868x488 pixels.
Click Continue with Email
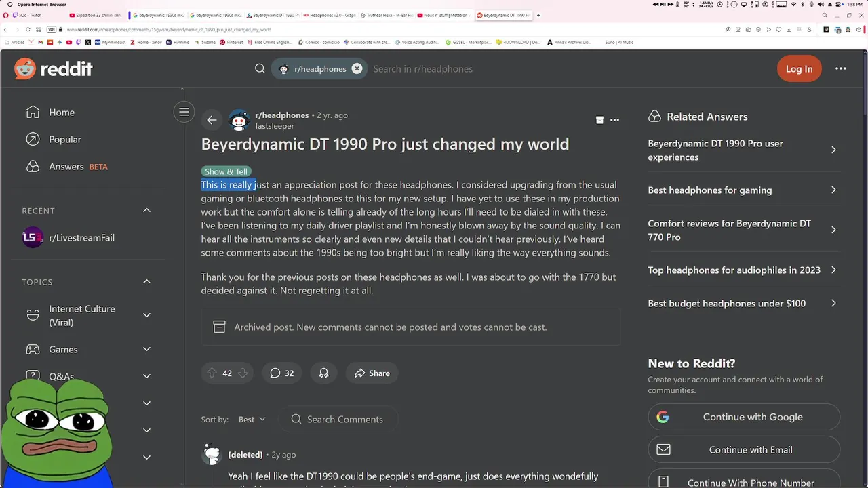tap(744, 449)
